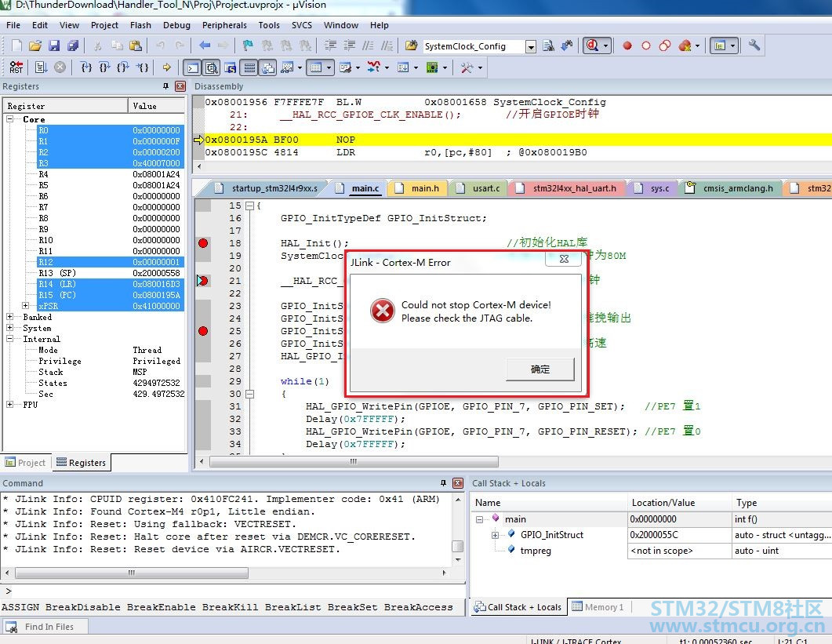Click the code editor horizontal scrollbar
The height and width of the screenshot is (644, 832).
tap(354, 461)
